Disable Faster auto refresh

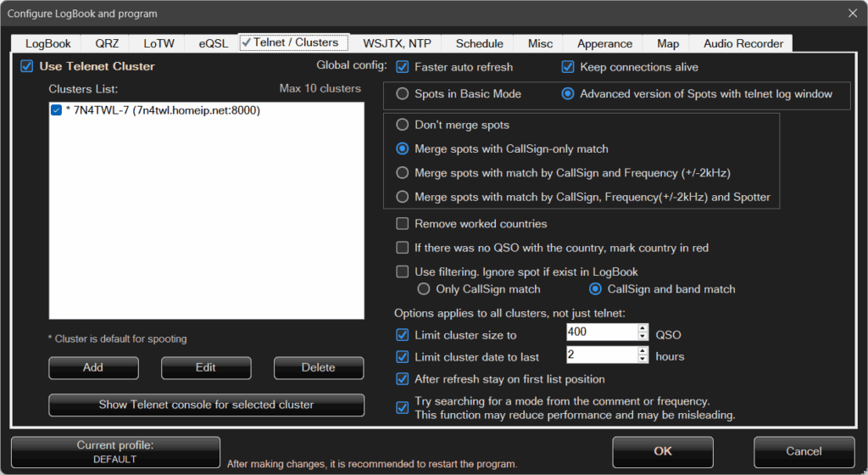pos(403,67)
